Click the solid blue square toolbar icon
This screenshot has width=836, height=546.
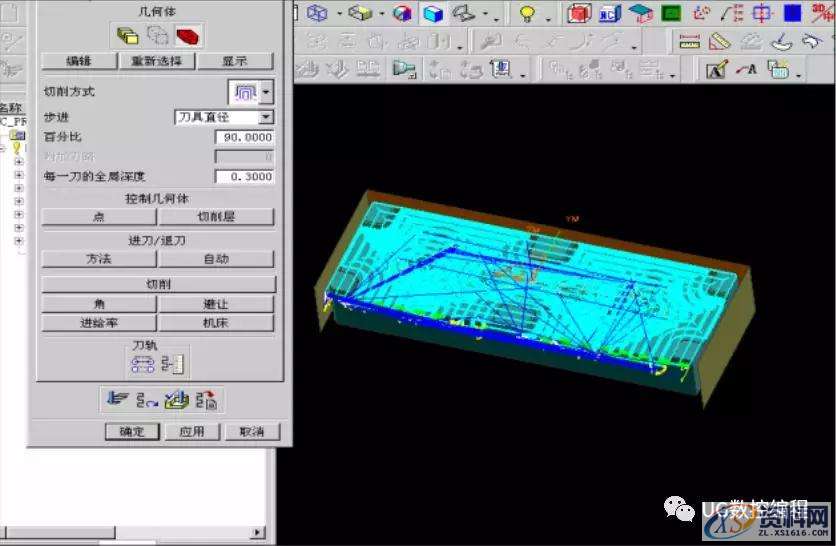(792, 14)
